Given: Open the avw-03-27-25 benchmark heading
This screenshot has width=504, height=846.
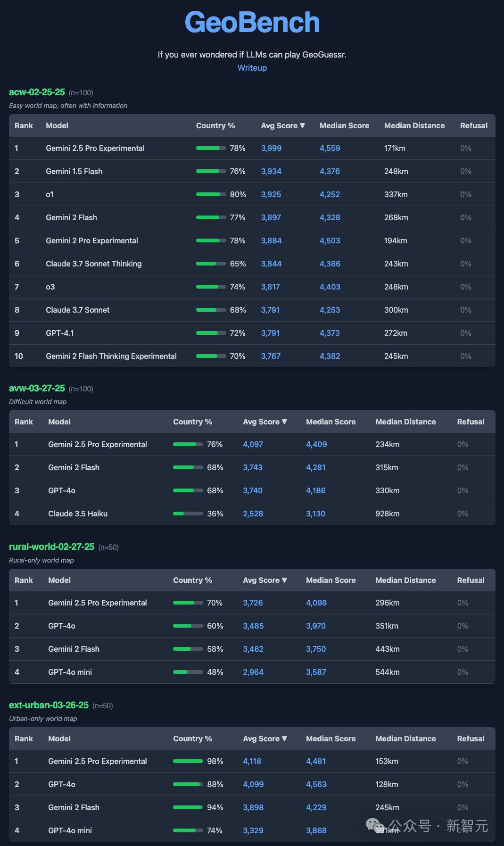Looking at the screenshot, I should (x=37, y=388).
